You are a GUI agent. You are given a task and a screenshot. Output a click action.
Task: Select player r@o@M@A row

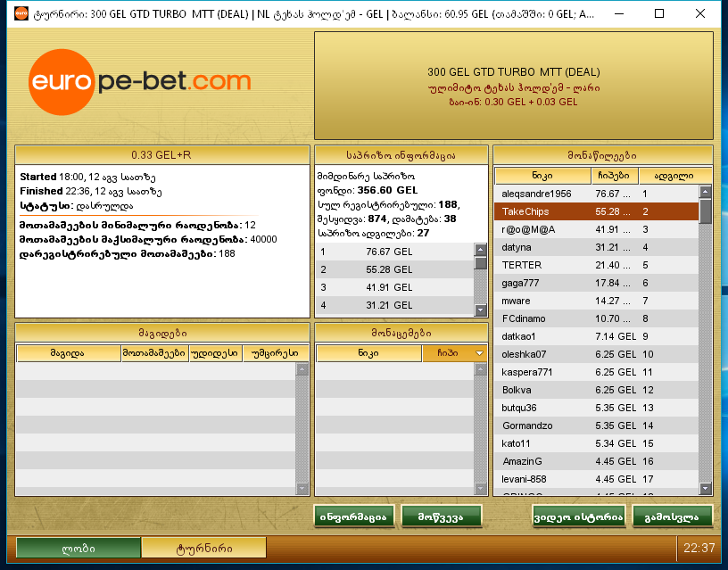596,229
